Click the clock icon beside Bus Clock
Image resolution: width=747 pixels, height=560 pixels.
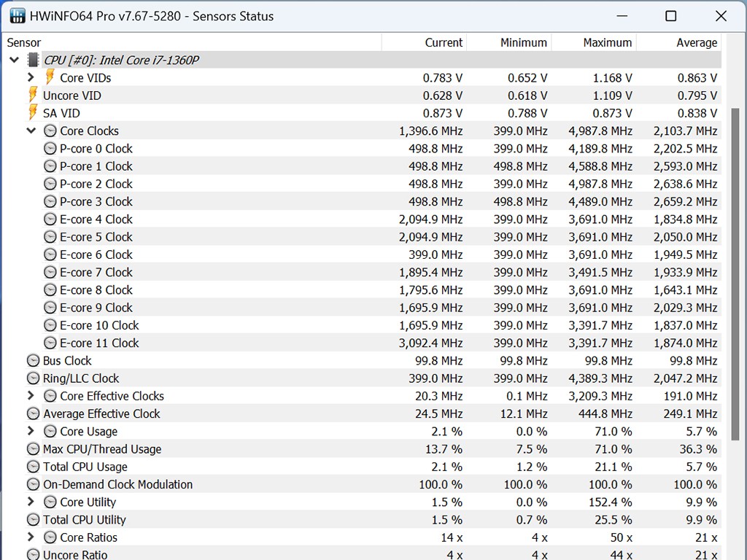pyautogui.click(x=33, y=360)
